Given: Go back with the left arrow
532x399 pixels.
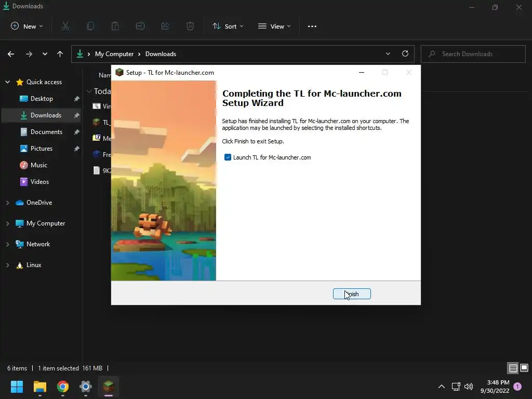Looking at the screenshot, I should (11, 54).
